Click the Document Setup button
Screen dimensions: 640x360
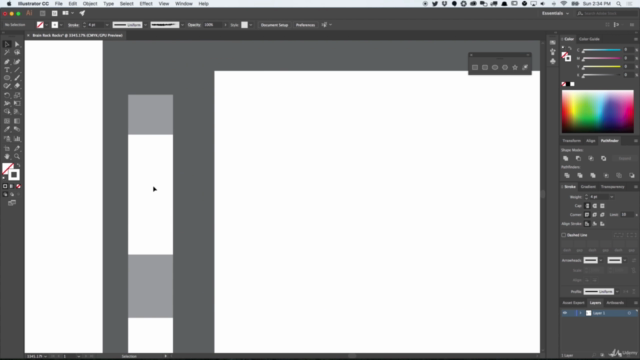274,25
